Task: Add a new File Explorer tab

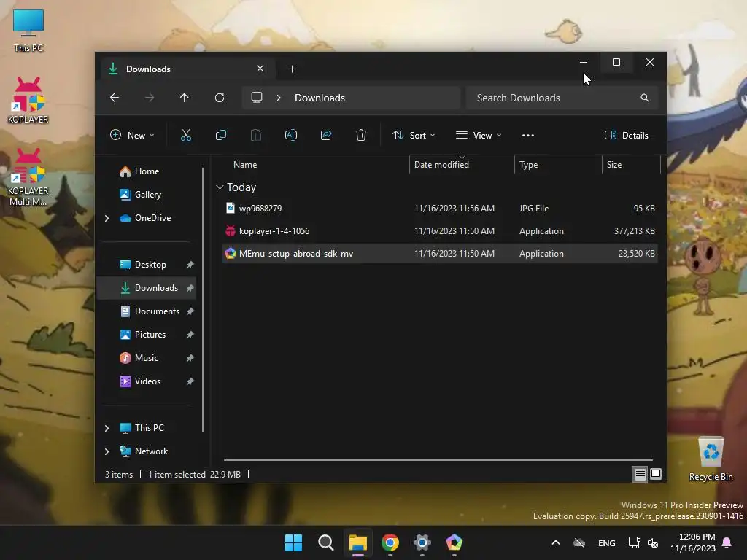Action: pos(292,69)
